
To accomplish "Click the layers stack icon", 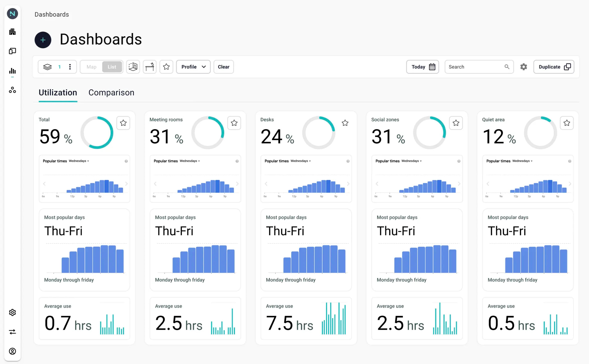I will (x=48, y=67).
